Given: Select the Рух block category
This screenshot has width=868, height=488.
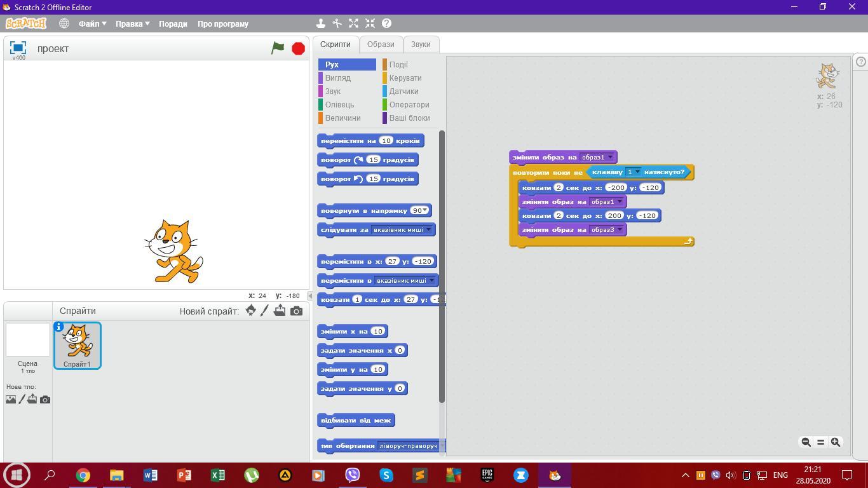Looking at the screenshot, I should (347, 64).
